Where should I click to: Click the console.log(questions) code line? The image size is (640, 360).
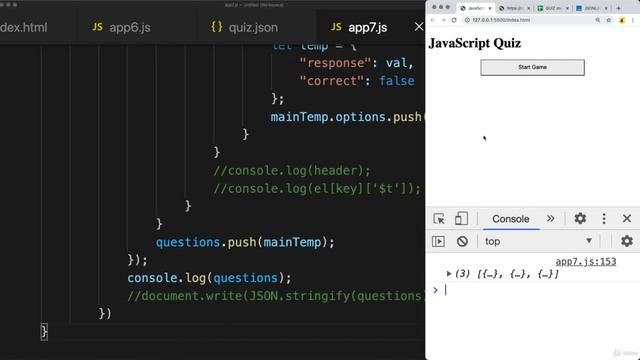point(209,278)
